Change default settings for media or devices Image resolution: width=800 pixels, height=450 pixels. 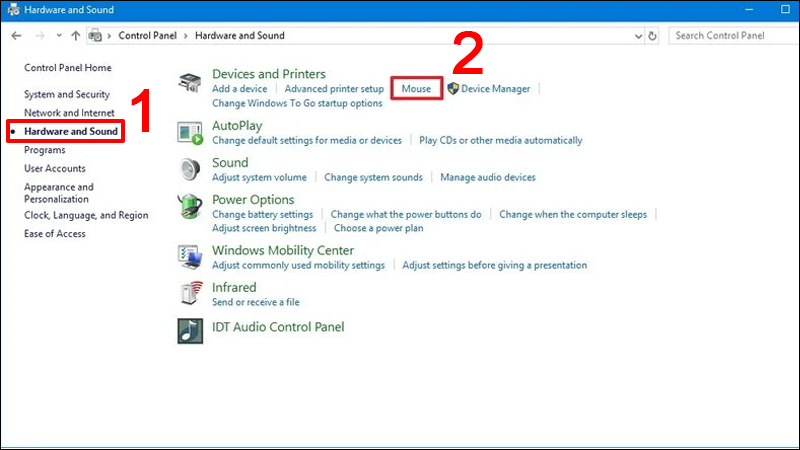[x=307, y=140]
